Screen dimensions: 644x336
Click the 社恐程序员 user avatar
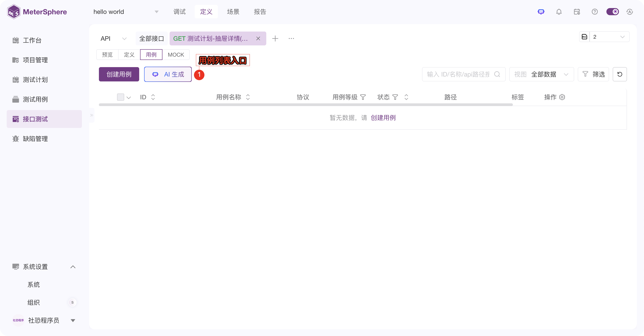pyautogui.click(x=18, y=320)
